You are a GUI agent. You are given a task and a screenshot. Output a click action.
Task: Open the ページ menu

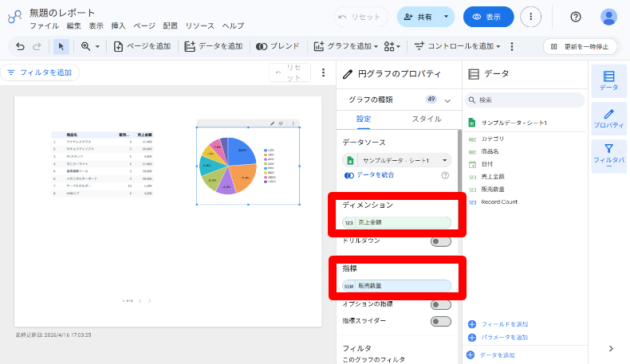[144, 26]
